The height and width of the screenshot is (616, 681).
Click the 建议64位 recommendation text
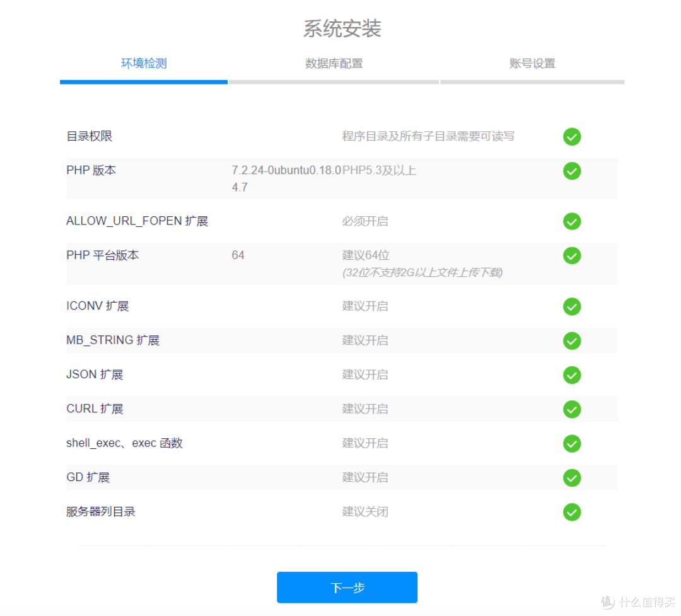coord(366,255)
